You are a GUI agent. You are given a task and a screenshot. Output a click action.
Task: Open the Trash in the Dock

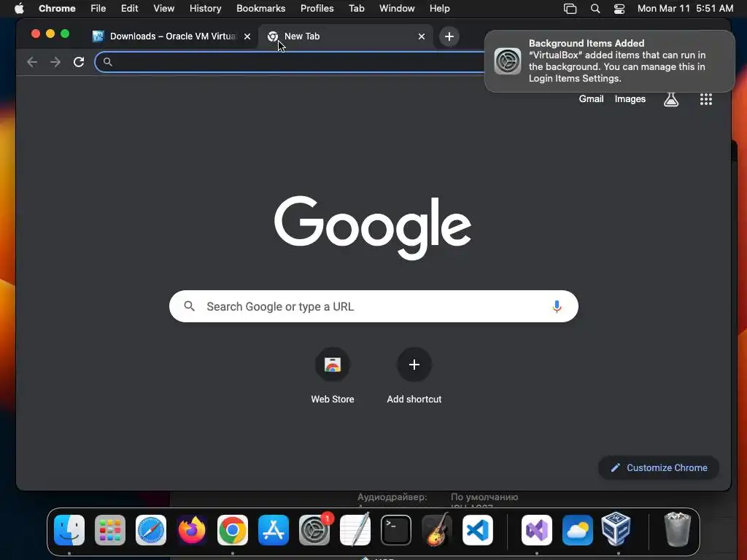(x=677, y=529)
